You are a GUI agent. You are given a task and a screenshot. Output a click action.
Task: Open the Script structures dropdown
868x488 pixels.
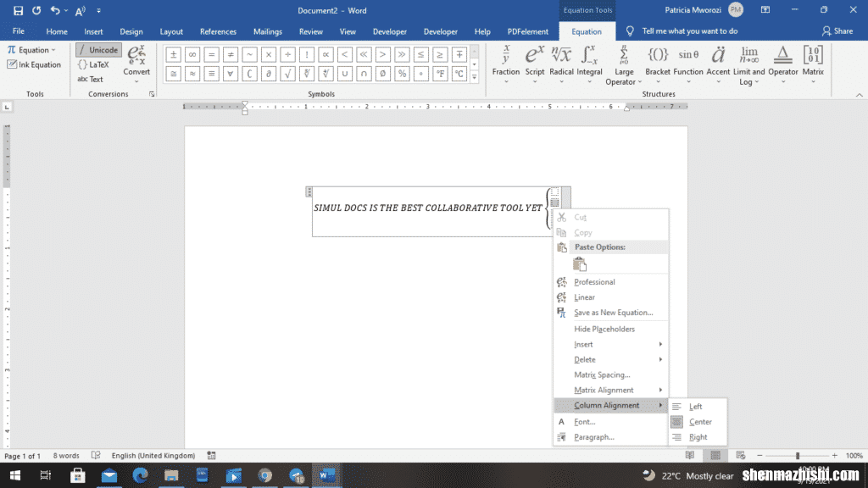pos(534,64)
